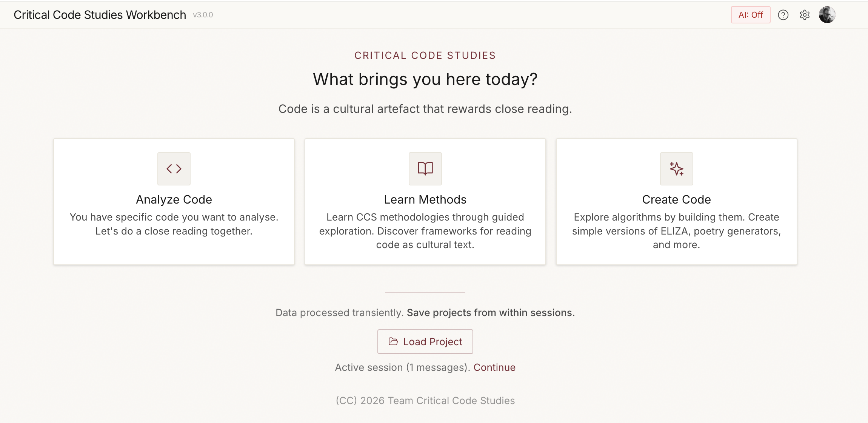Open settings with the gear icon
Screen dimensions: 868x423
tap(805, 15)
